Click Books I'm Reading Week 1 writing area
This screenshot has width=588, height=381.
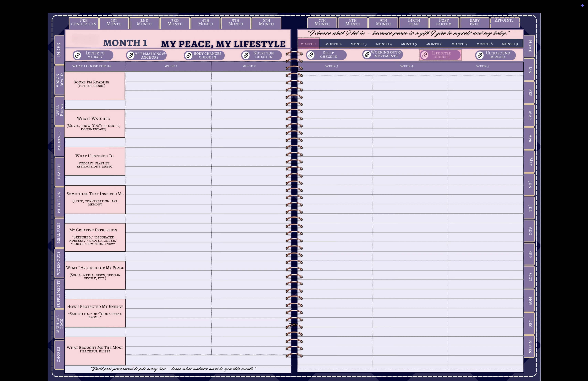tap(168, 86)
